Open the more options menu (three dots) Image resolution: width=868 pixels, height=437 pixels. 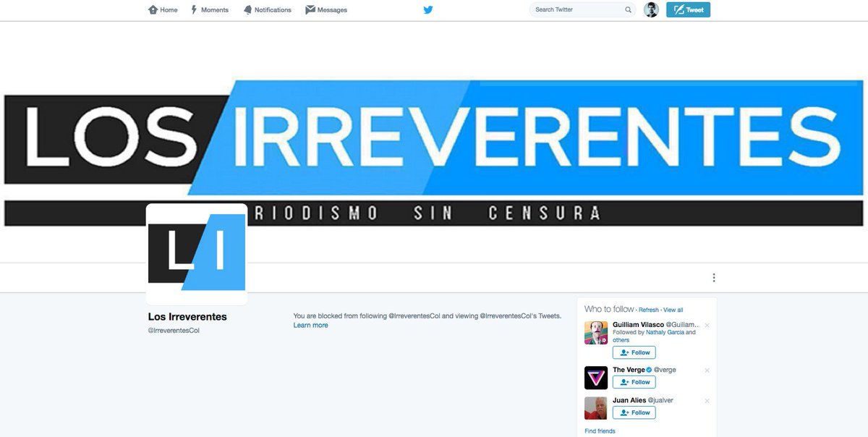714,278
